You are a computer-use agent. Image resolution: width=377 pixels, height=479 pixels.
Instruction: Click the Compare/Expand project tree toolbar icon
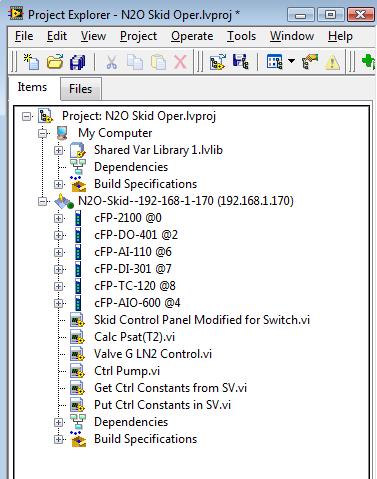pos(218,62)
